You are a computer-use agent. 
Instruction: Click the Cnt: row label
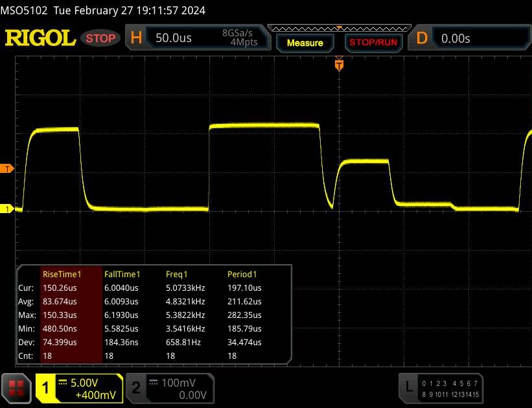(x=26, y=356)
